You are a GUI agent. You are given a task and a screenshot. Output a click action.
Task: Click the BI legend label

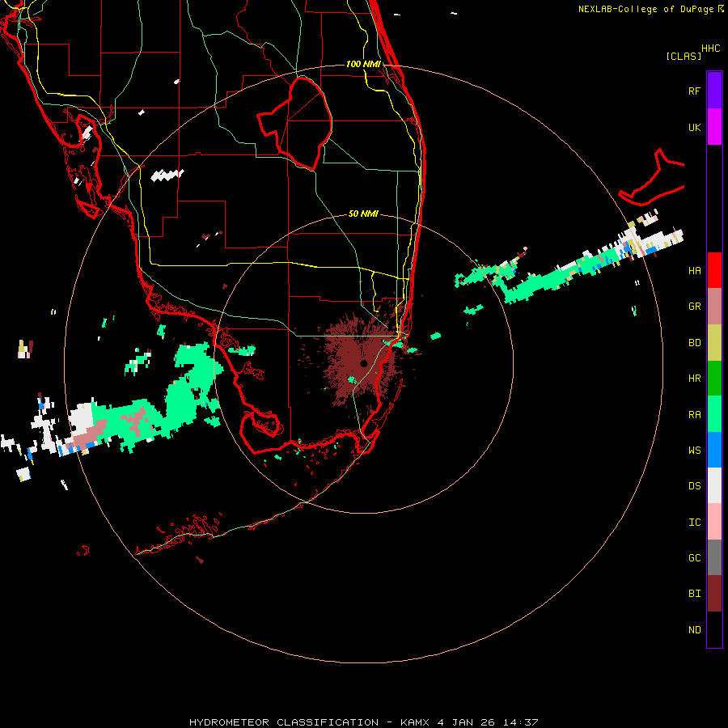point(694,594)
